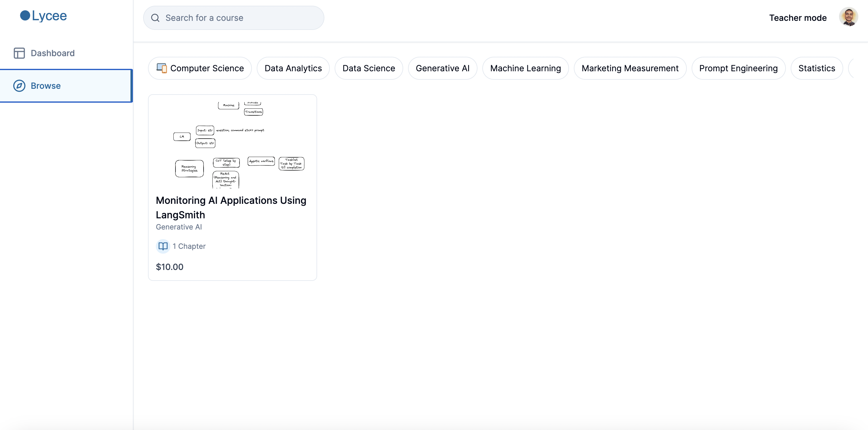Click the Lycee logo
This screenshot has height=430, width=868.
tap(43, 16)
